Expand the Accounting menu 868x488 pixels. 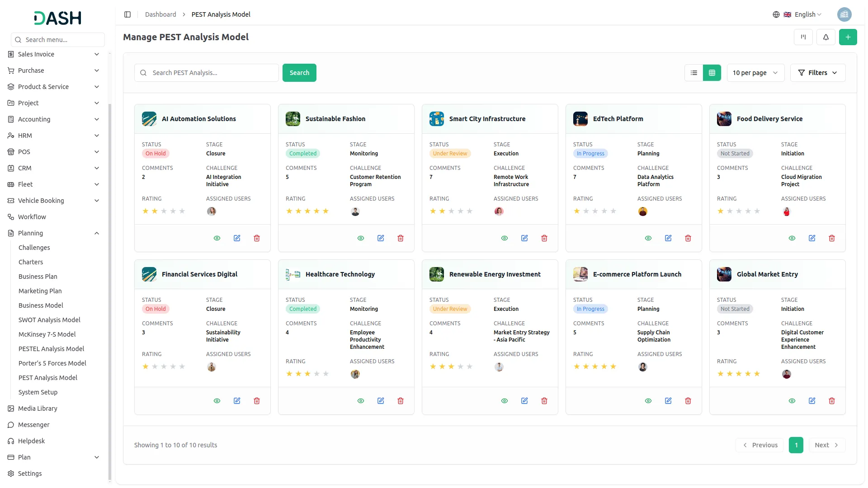pos(54,119)
